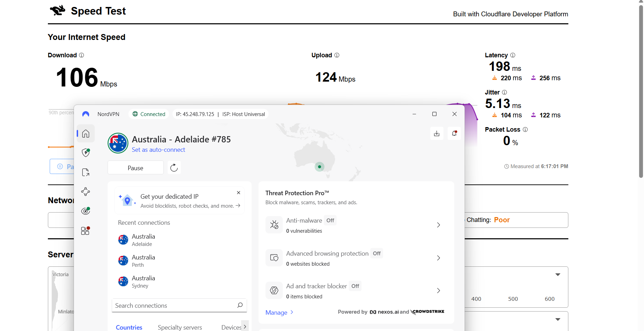The image size is (644, 331).
Task: Open downloads via the tray icon
Action: (437, 133)
